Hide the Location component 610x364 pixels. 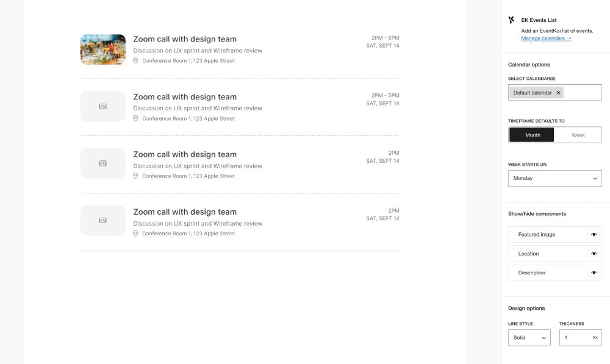pyautogui.click(x=594, y=253)
